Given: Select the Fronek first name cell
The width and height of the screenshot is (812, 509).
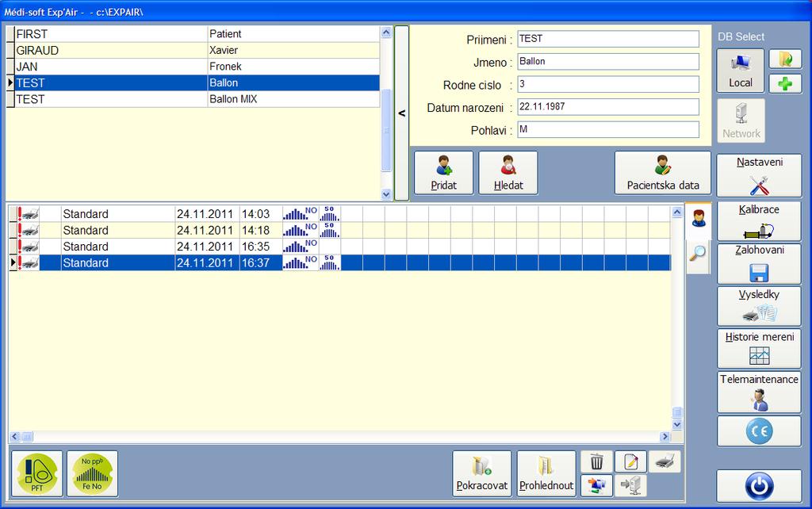Looking at the screenshot, I should point(293,67).
